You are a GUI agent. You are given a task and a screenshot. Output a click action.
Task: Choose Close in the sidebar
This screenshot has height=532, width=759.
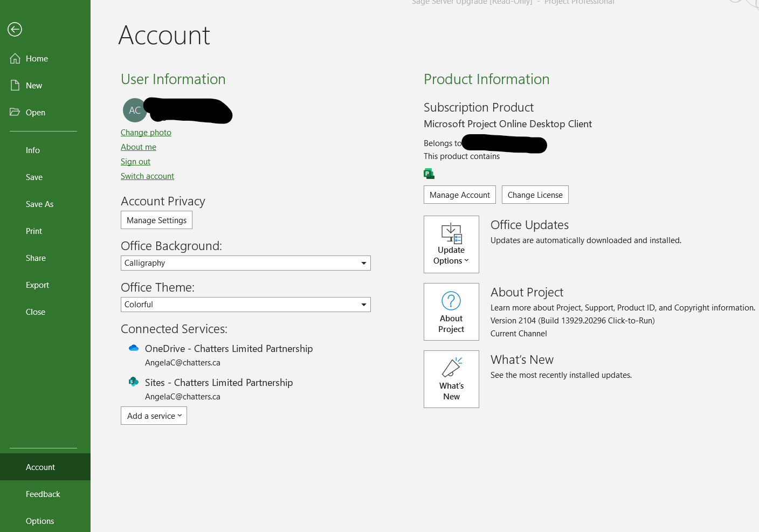pos(45,312)
